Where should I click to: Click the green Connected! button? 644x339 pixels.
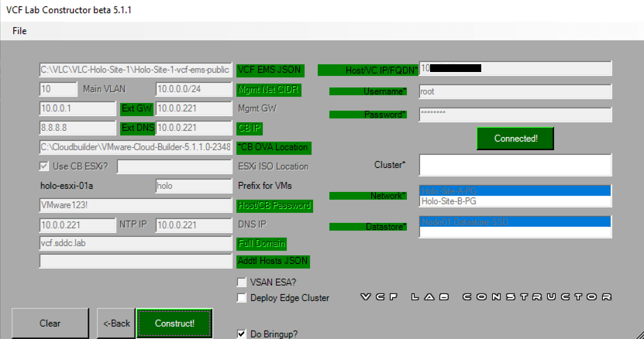pyautogui.click(x=516, y=139)
